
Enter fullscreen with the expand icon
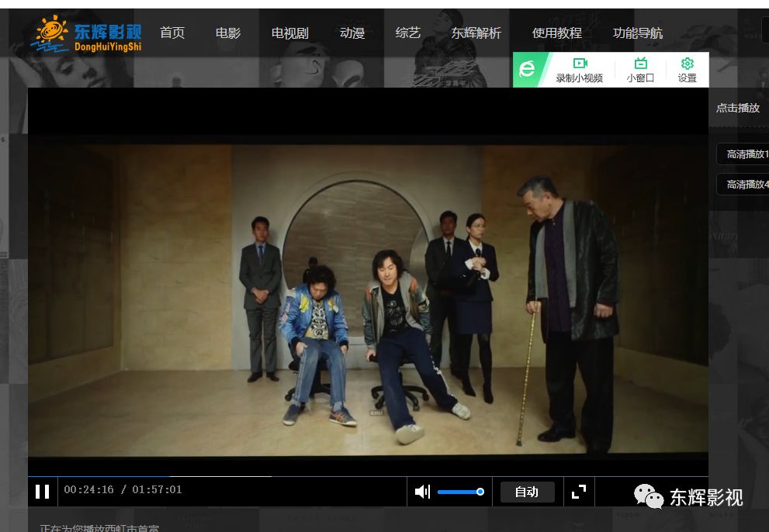579,492
